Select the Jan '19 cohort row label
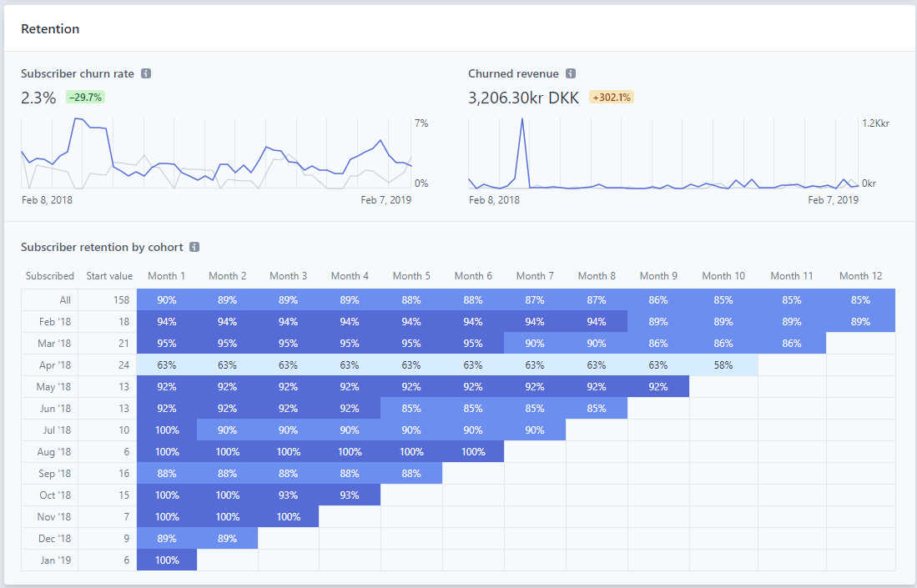This screenshot has height=588, width=917. click(x=56, y=560)
